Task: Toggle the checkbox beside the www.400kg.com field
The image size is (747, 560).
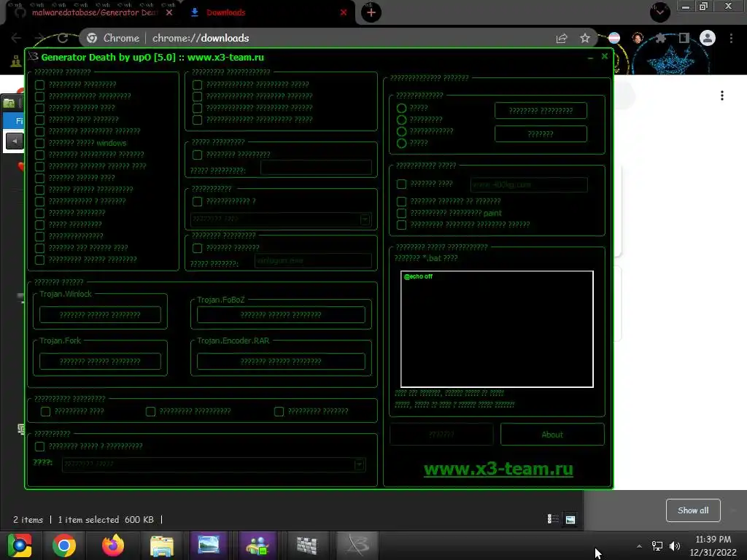Action: coord(402,184)
